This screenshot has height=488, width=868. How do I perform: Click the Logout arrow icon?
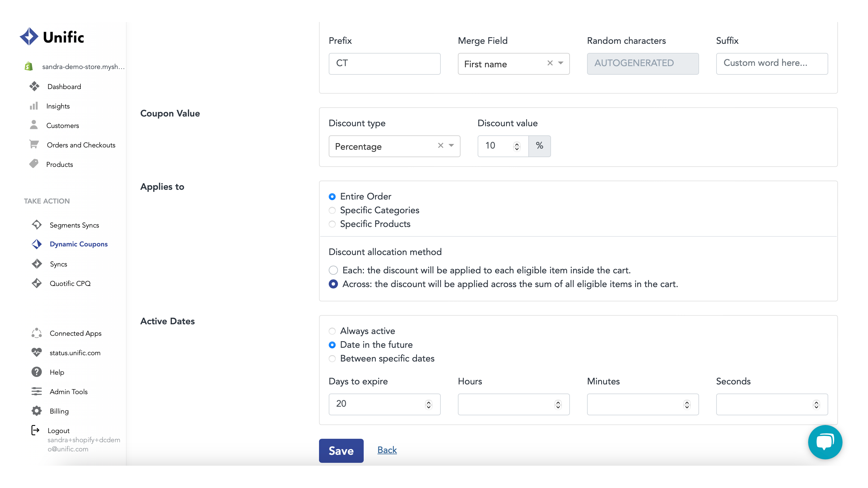click(x=35, y=430)
